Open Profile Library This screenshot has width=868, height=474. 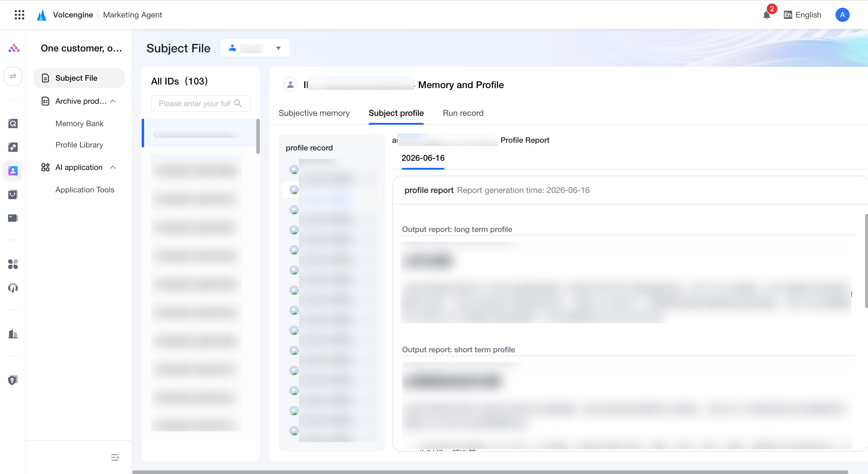(x=79, y=145)
